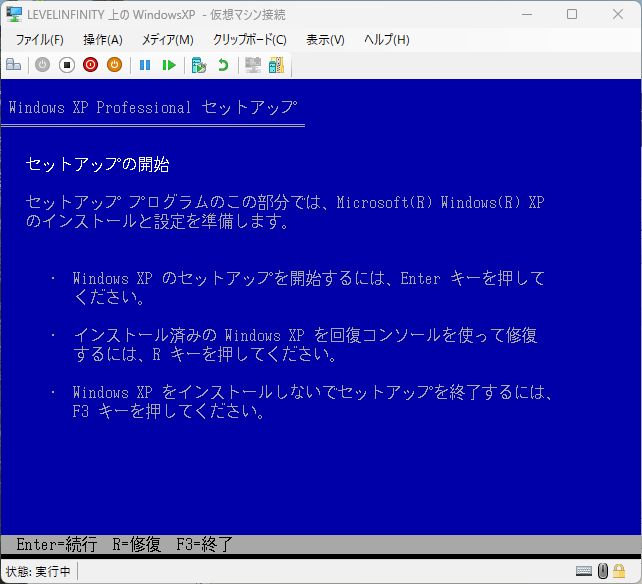Click the mouse icon in the status bar
Viewport: 642px width, 584px height.
(603, 570)
